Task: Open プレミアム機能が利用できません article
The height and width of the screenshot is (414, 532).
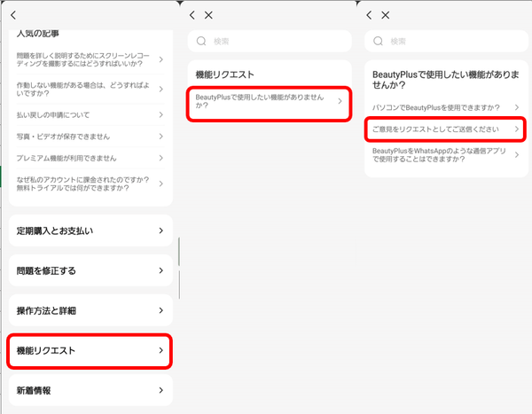Action: [90, 158]
